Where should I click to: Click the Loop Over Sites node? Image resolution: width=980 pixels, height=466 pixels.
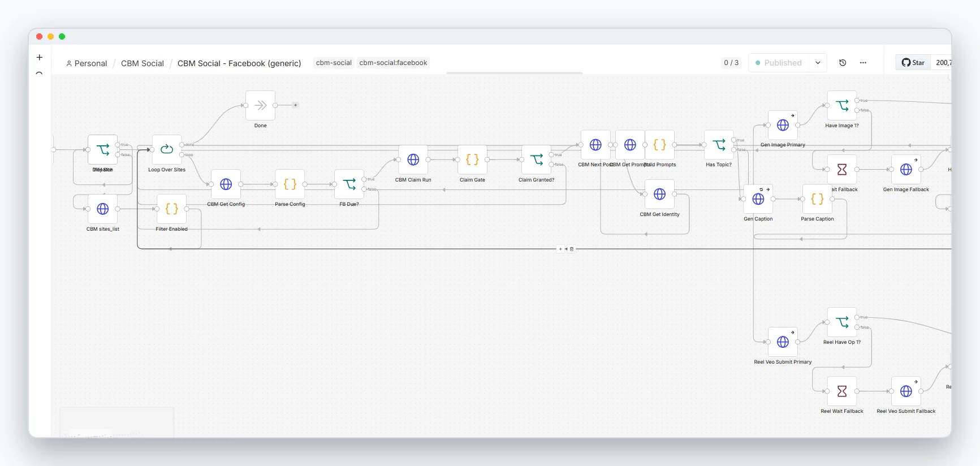167,149
